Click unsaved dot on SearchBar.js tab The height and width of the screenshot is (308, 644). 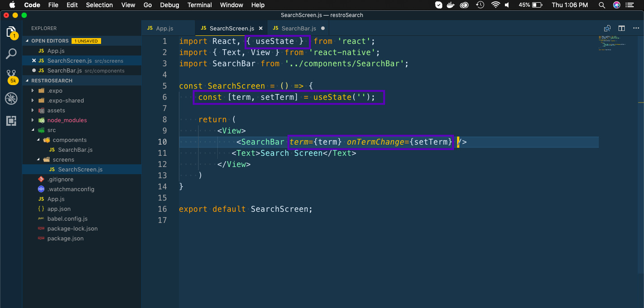323,28
